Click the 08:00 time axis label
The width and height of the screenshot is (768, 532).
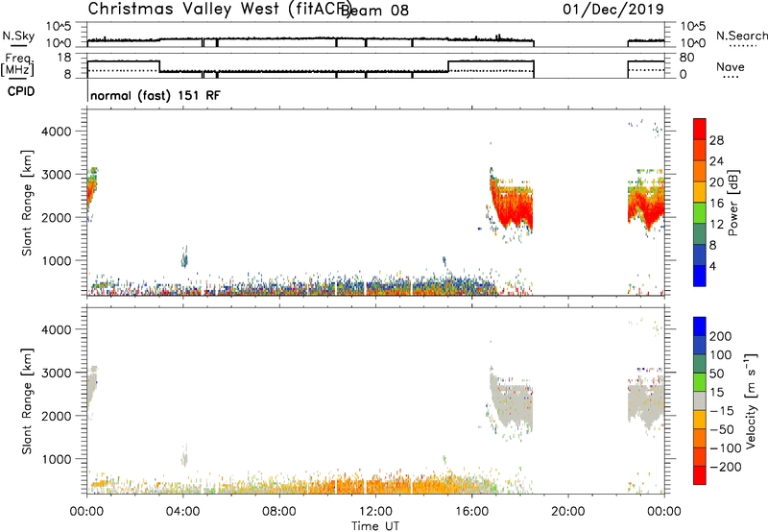click(x=279, y=512)
